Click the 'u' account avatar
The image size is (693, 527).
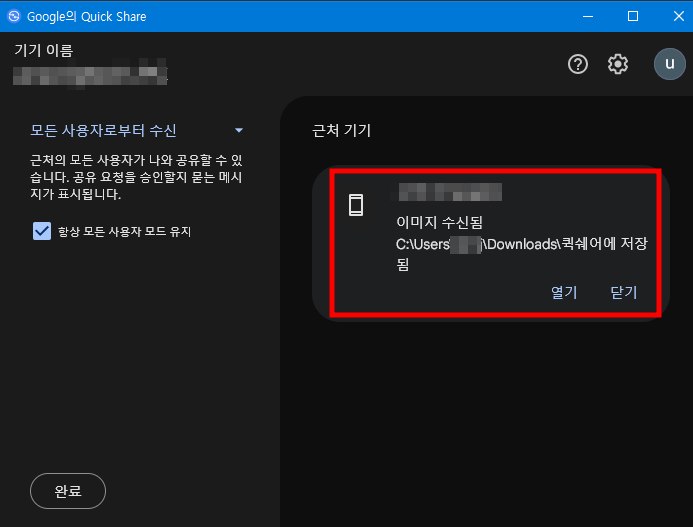tap(670, 64)
